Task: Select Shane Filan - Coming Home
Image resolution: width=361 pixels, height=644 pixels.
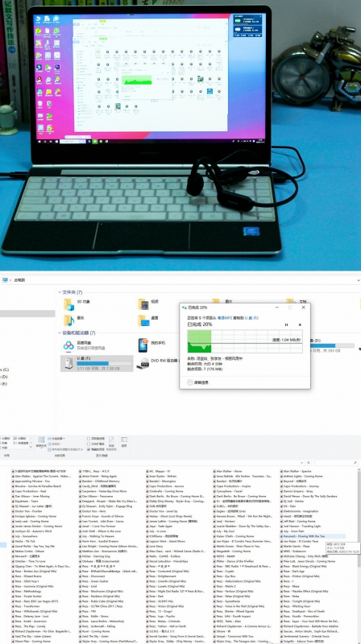Action: tap(32, 642)
